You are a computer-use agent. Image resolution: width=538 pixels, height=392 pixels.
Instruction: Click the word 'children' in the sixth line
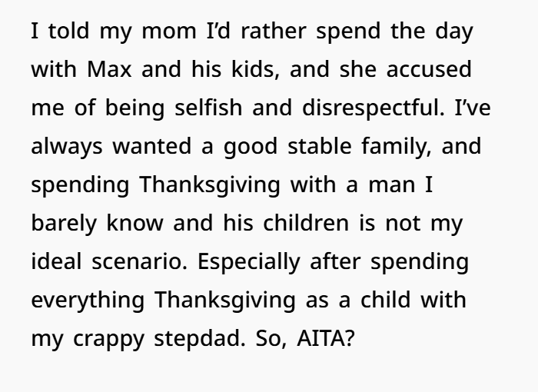coord(306,223)
